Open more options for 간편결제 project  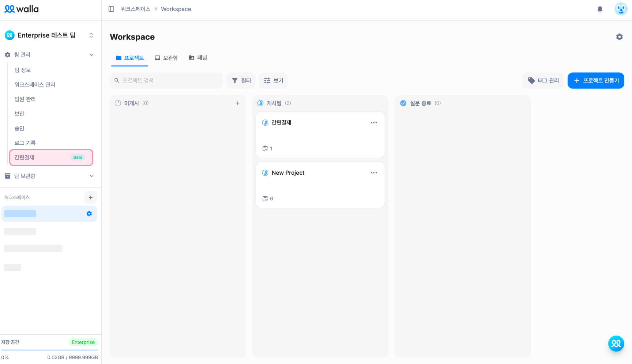[373, 123]
